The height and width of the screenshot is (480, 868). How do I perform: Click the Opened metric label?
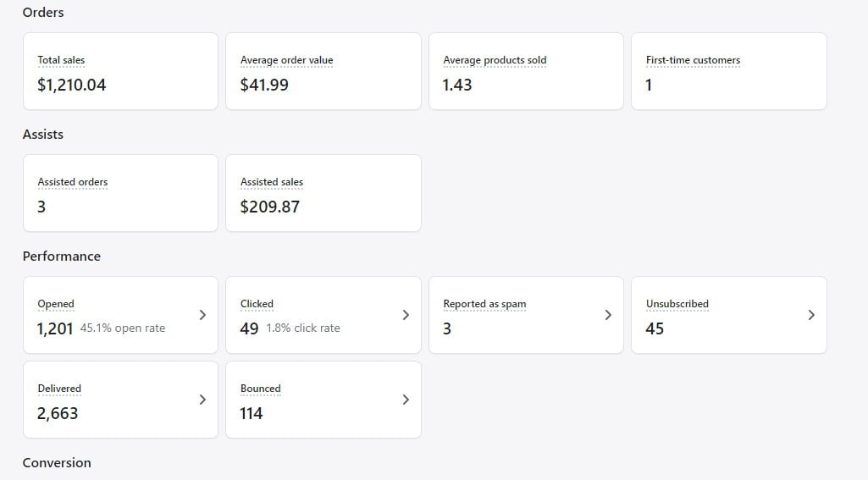pyautogui.click(x=56, y=304)
